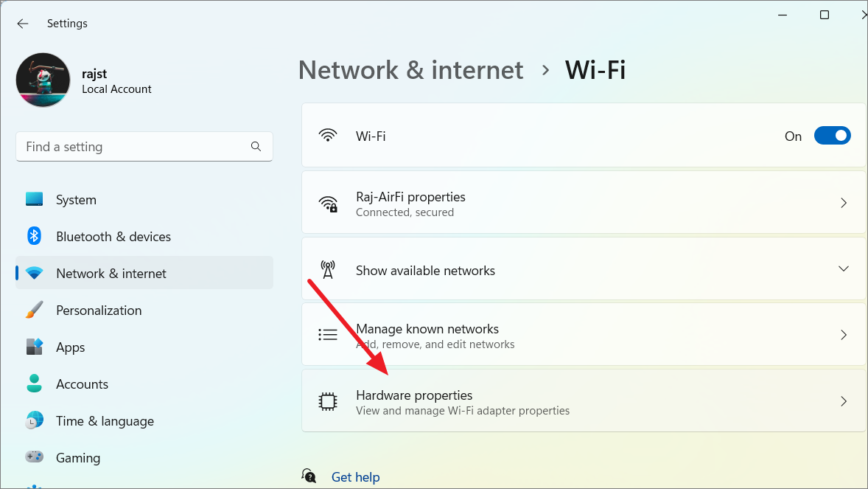The image size is (868, 489).
Task: Click the search magnifier in Find a setting
Action: coord(256,147)
